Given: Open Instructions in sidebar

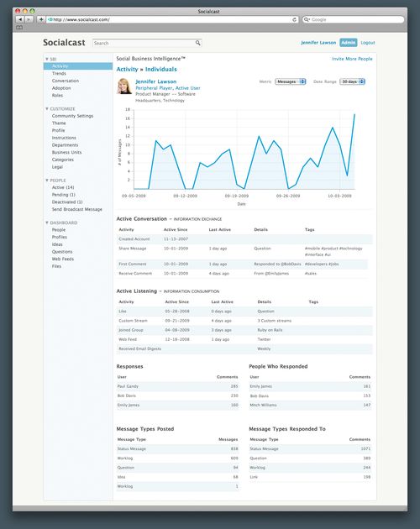Looking at the screenshot, I should point(64,138).
